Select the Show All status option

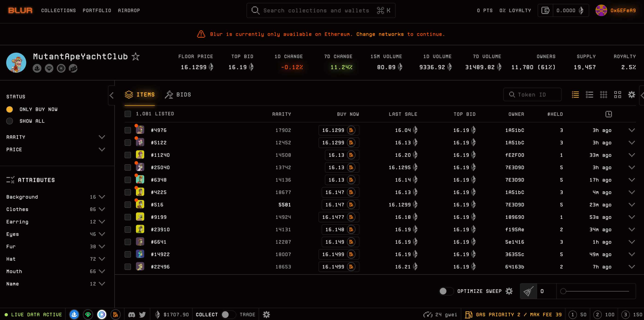(x=9, y=121)
